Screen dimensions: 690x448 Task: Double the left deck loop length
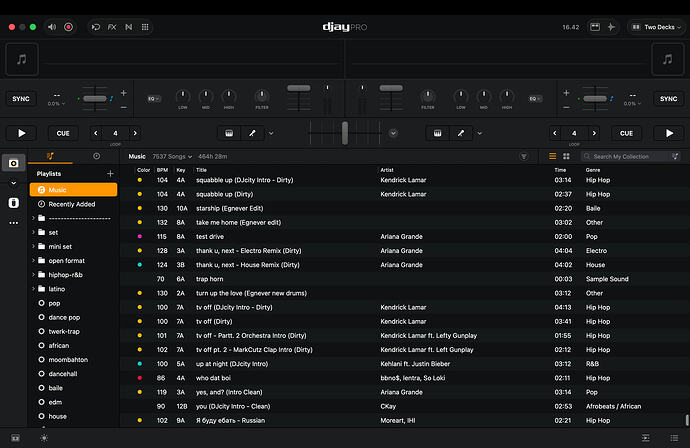(x=135, y=133)
